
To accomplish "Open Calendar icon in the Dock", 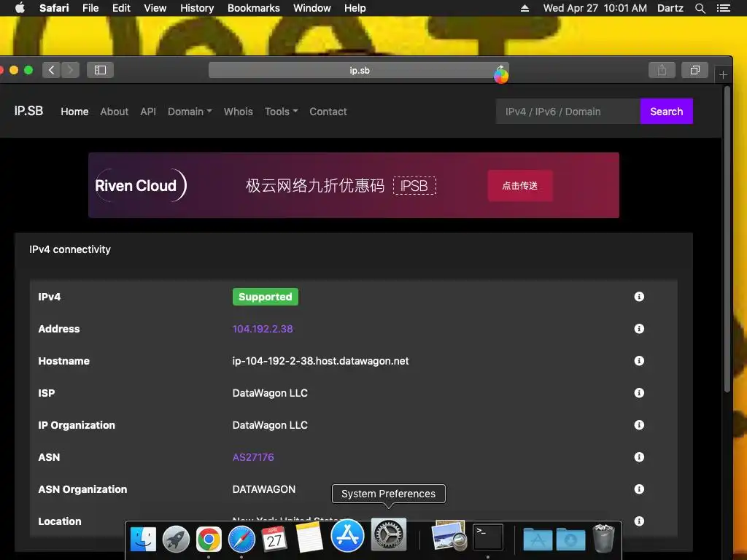I will [x=274, y=539].
